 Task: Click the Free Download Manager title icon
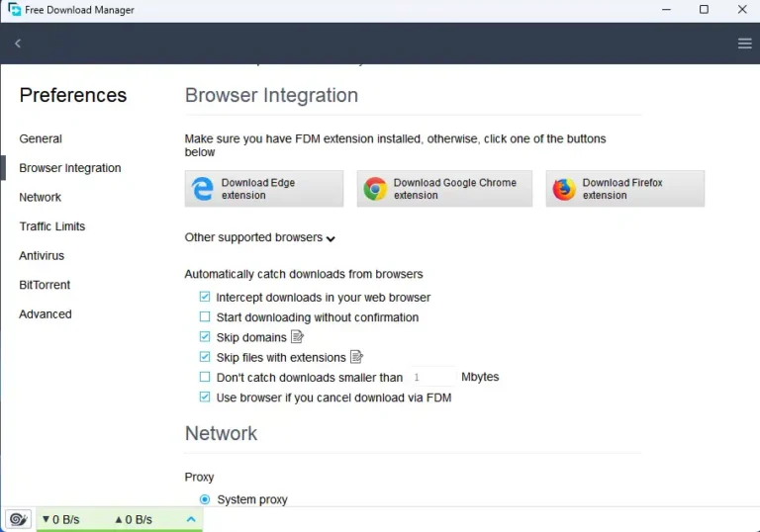point(15,9)
